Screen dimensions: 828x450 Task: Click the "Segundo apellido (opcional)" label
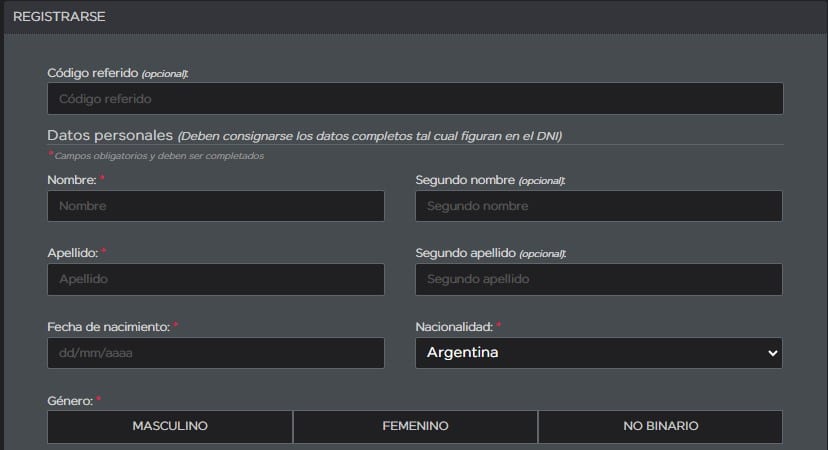(x=491, y=253)
